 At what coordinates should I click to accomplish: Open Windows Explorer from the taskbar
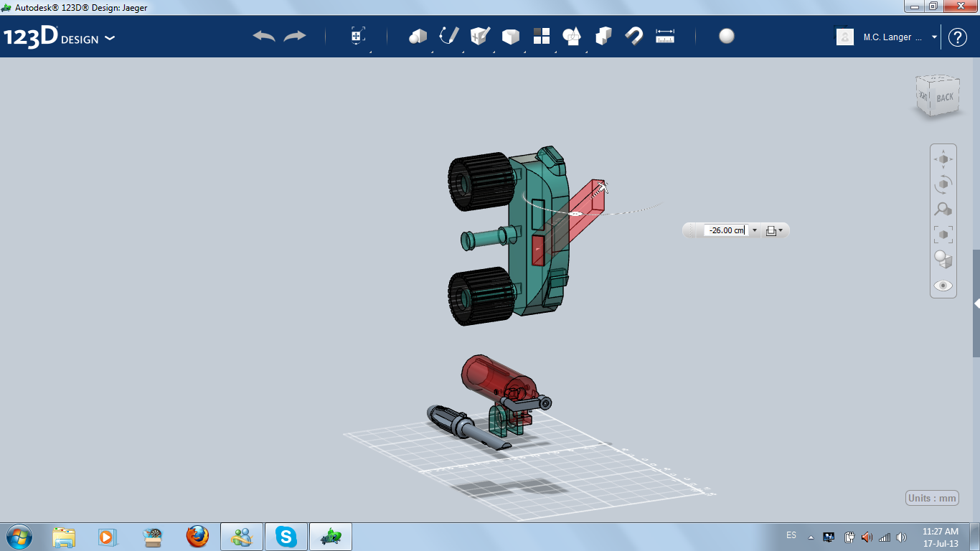[x=65, y=537]
